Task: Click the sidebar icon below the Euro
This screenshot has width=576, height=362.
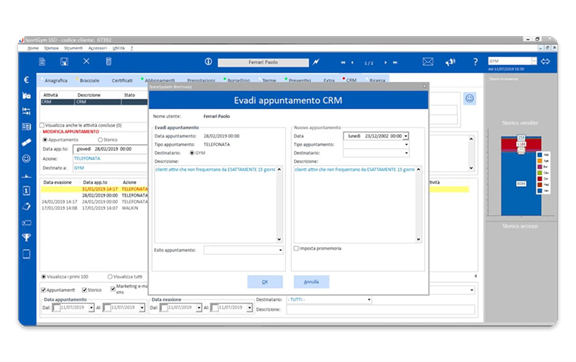Action: pos(26,96)
